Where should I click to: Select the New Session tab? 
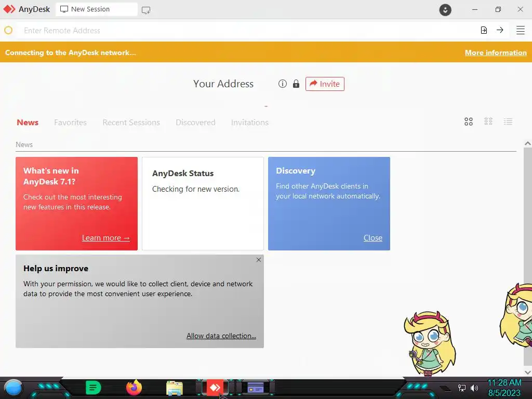tap(96, 9)
